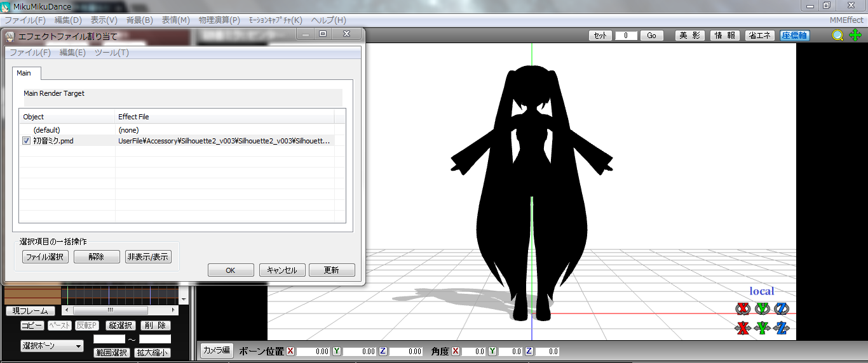Click the 拡大縮小 button
Image resolution: width=868 pixels, height=363 pixels.
click(153, 353)
